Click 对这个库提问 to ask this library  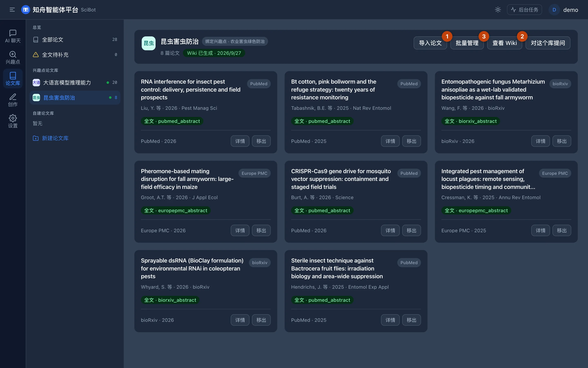(548, 43)
